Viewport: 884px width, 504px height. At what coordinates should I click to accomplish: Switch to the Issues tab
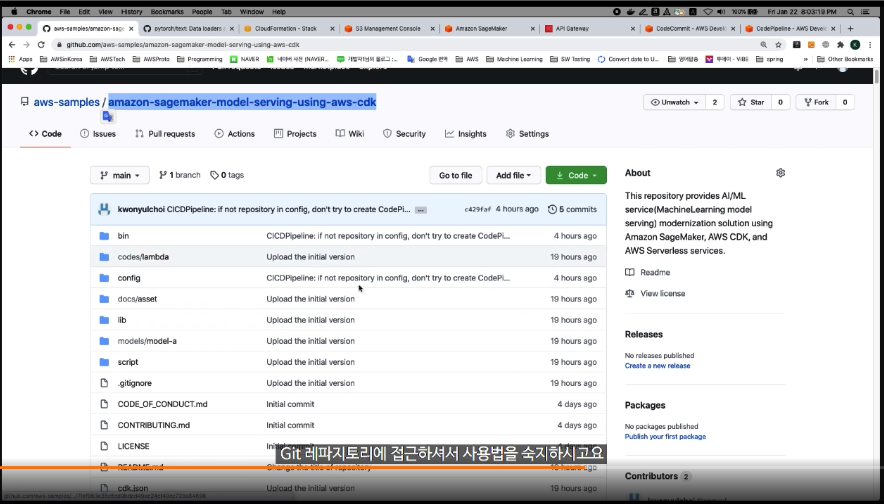coord(98,134)
